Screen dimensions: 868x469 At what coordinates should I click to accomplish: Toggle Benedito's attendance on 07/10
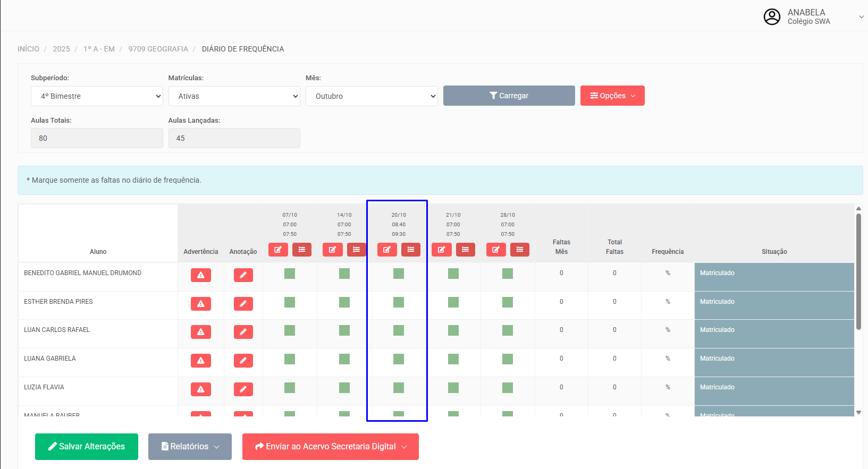(290, 274)
